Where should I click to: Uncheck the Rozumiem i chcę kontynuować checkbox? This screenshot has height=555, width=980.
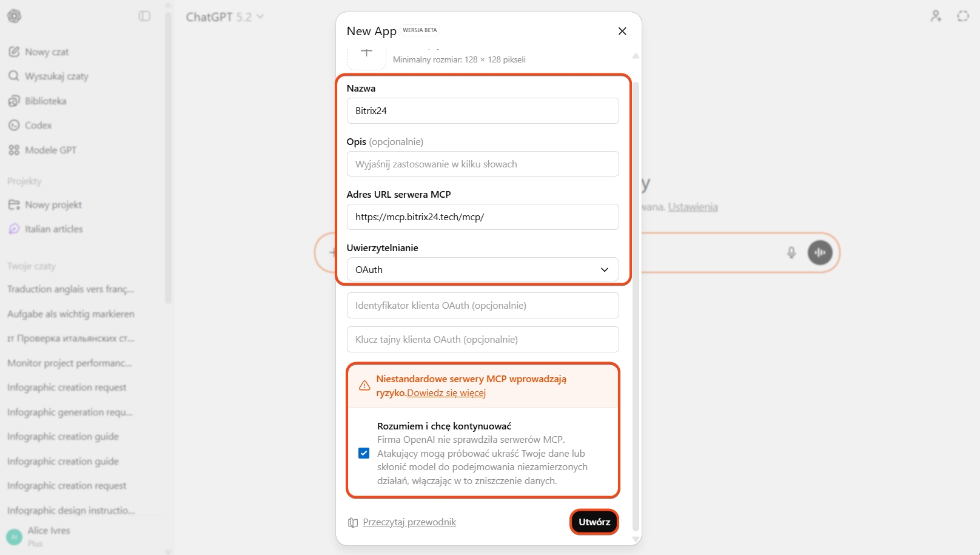click(x=364, y=453)
